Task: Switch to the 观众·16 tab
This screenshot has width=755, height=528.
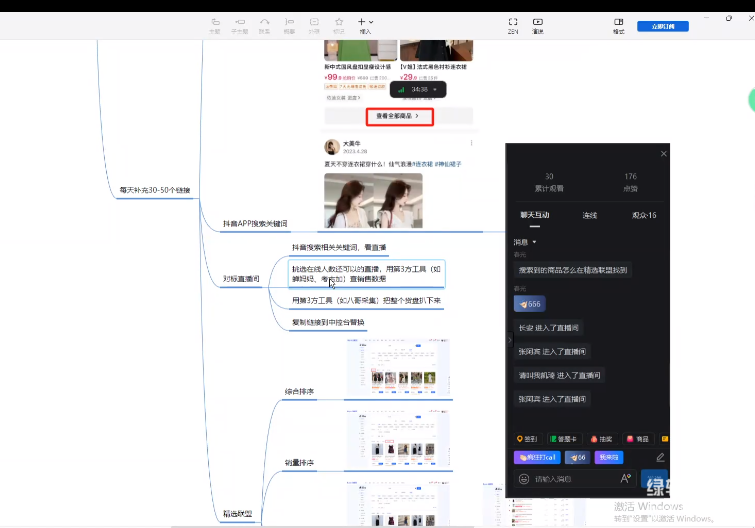Action: (644, 215)
